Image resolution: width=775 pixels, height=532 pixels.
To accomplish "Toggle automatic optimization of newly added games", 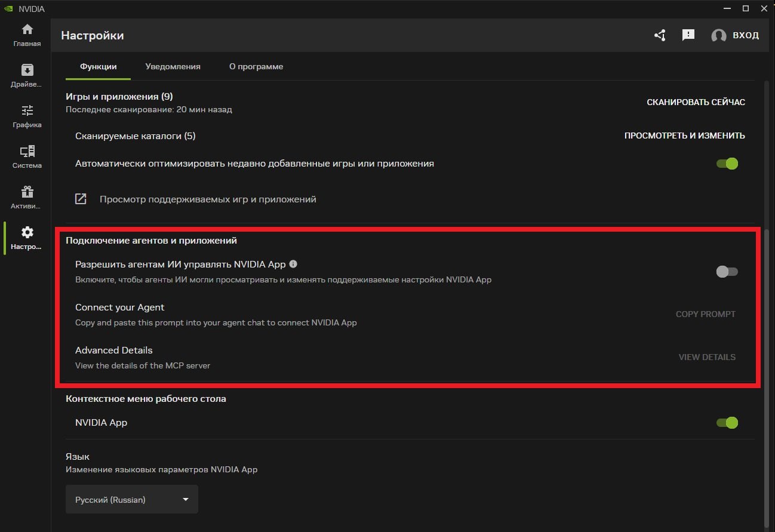I will click(x=727, y=164).
